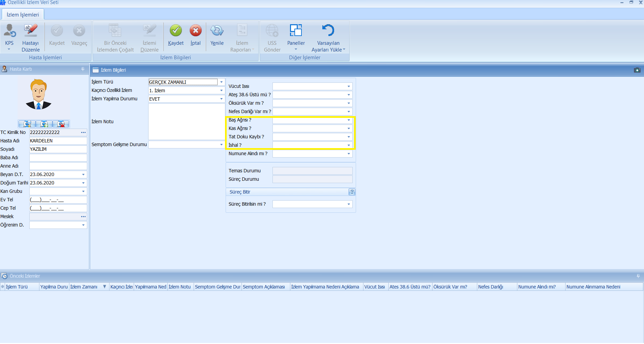This screenshot has width=644, height=344.
Task: Sort by İzlem Zamanı column header
Action: coord(84,287)
